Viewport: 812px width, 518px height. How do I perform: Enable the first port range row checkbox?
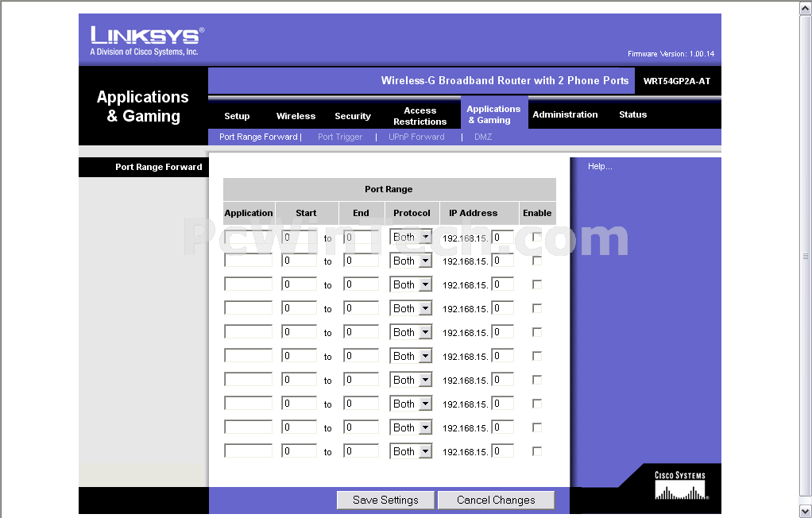click(537, 237)
